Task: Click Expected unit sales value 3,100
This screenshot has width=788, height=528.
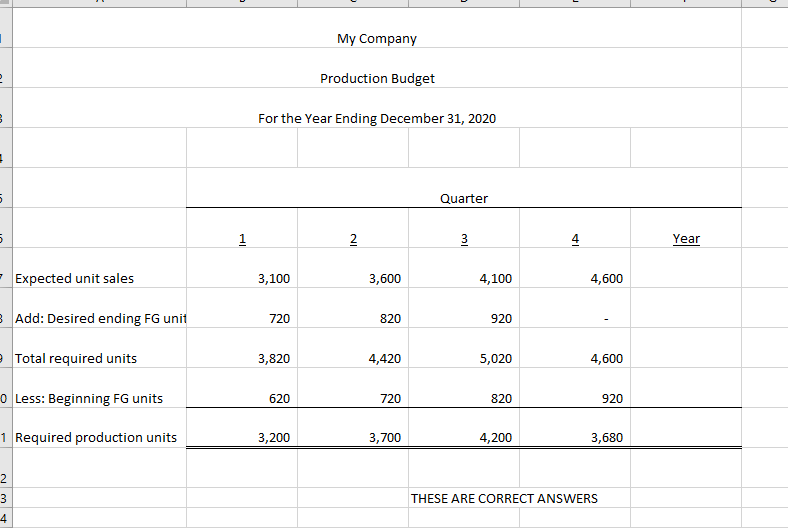Action: click(x=242, y=268)
